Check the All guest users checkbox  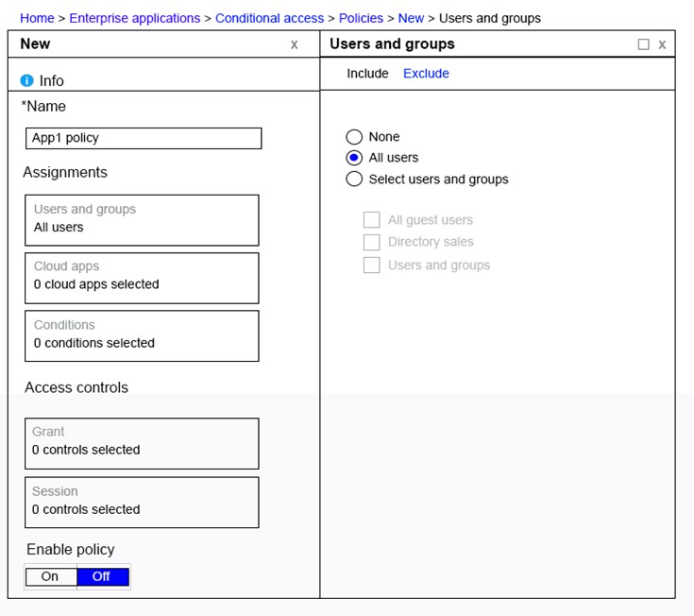point(371,219)
